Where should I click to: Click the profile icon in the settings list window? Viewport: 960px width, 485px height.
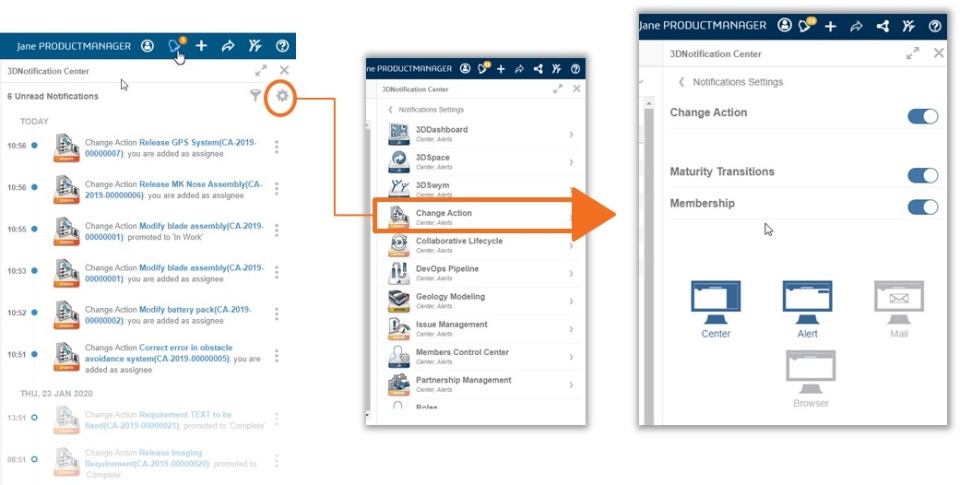click(465, 69)
